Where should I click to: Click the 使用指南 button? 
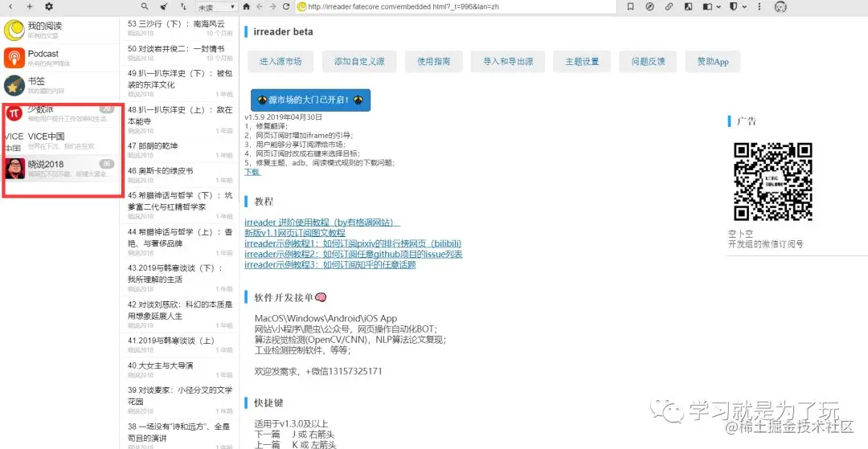(434, 61)
